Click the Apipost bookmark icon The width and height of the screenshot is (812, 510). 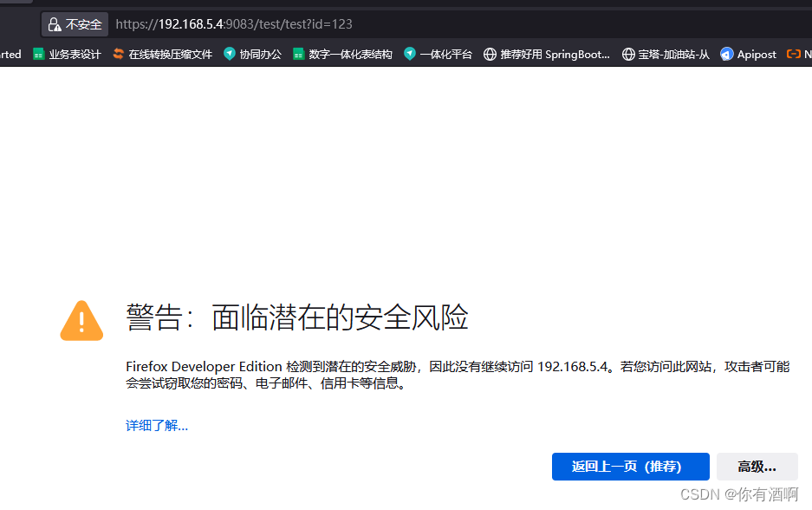coord(727,54)
